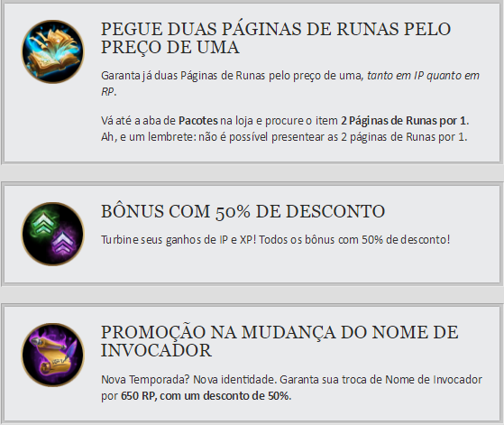
Task: Click the green and purple boost chevrons icon
Action: tap(52, 234)
